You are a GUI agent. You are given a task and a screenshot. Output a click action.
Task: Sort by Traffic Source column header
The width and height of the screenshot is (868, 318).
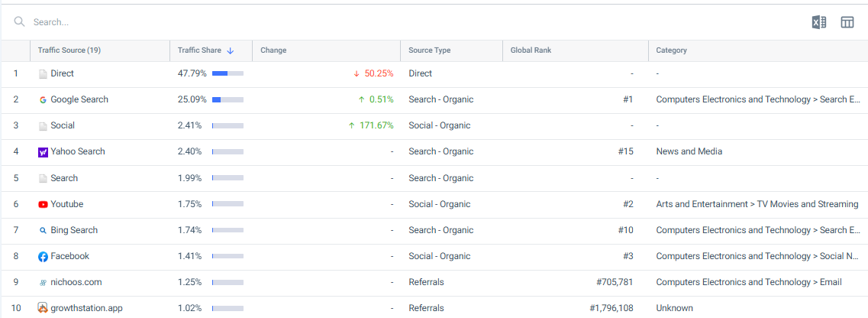click(69, 50)
